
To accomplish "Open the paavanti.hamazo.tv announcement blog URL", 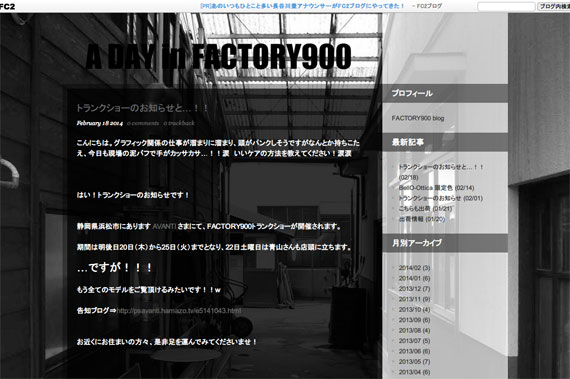I will click(178, 311).
